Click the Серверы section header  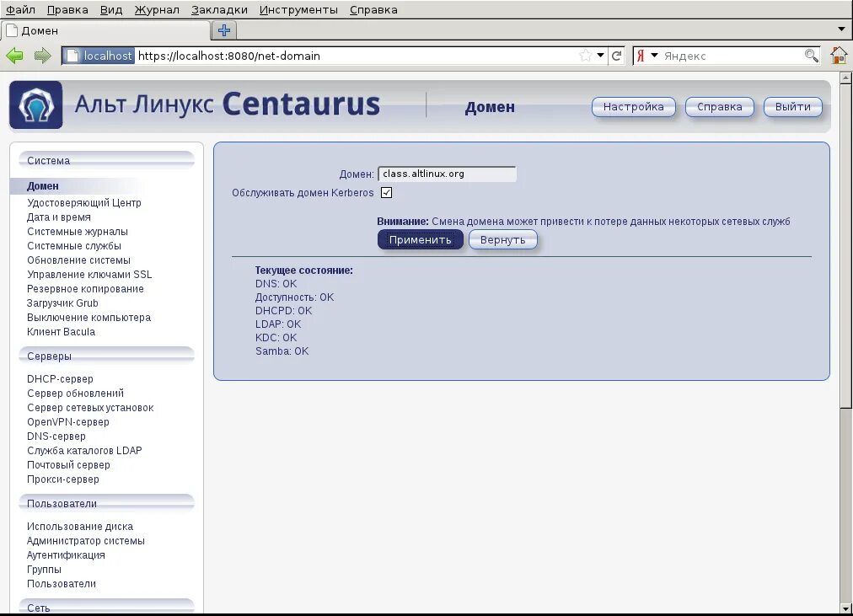[106, 356]
